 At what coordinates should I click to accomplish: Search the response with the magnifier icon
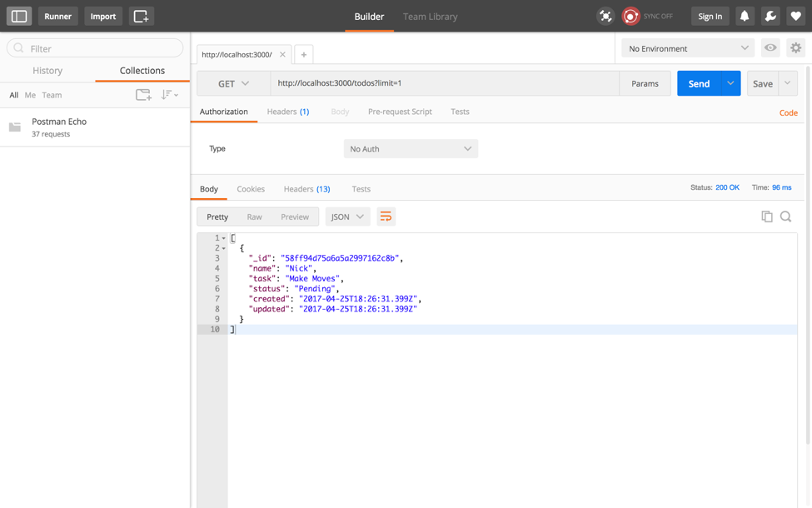coord(786,215)
